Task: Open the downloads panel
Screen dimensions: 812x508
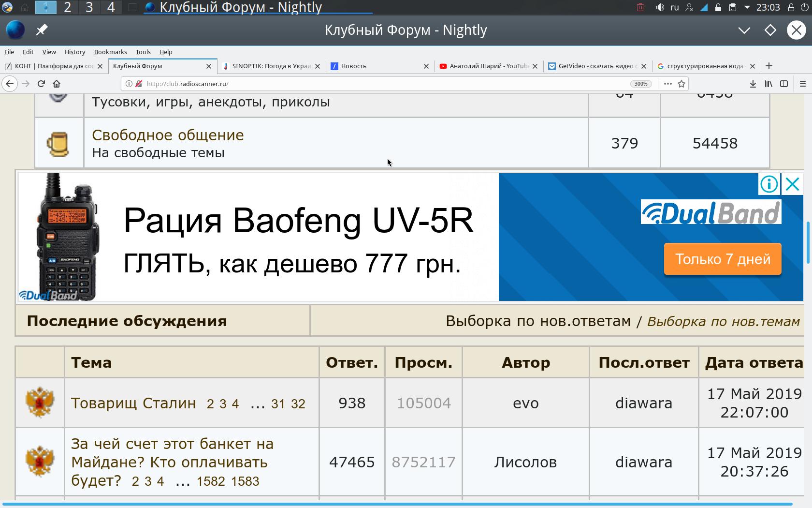Action: (x=753, y=84)
